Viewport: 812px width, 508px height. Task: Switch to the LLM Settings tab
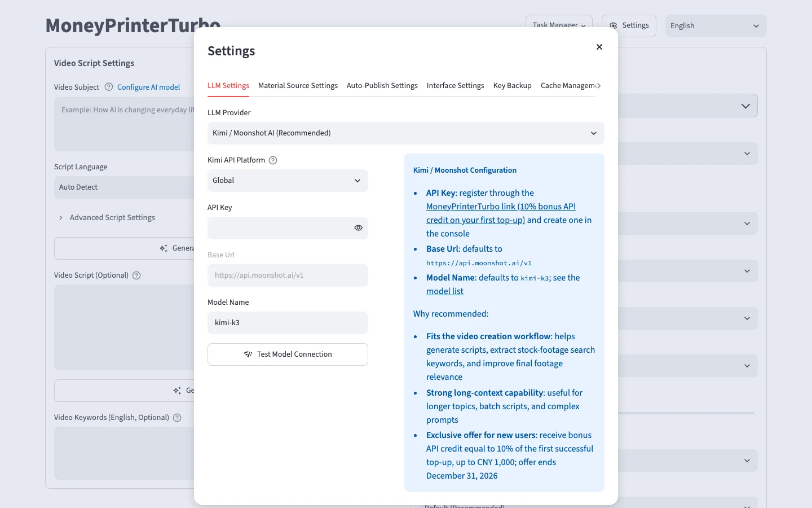click(228, 86)
